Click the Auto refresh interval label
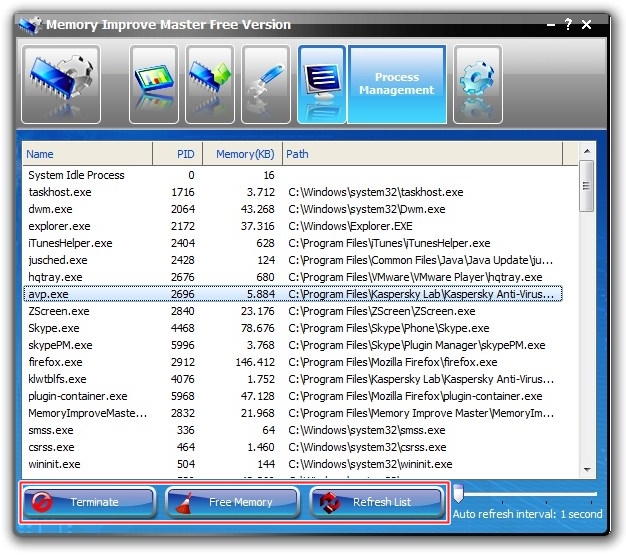 click(x=527, y=514)
